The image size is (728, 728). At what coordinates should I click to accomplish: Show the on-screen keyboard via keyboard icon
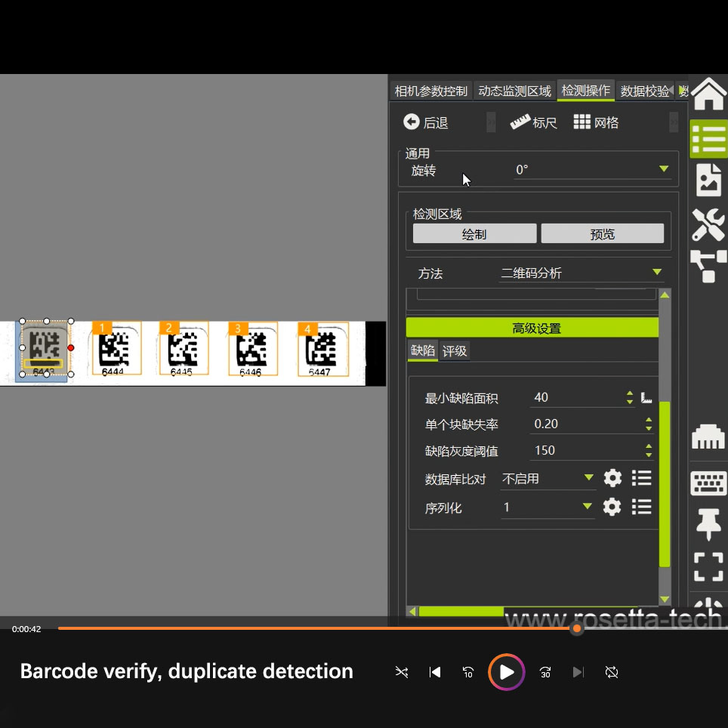coord(708,483)
